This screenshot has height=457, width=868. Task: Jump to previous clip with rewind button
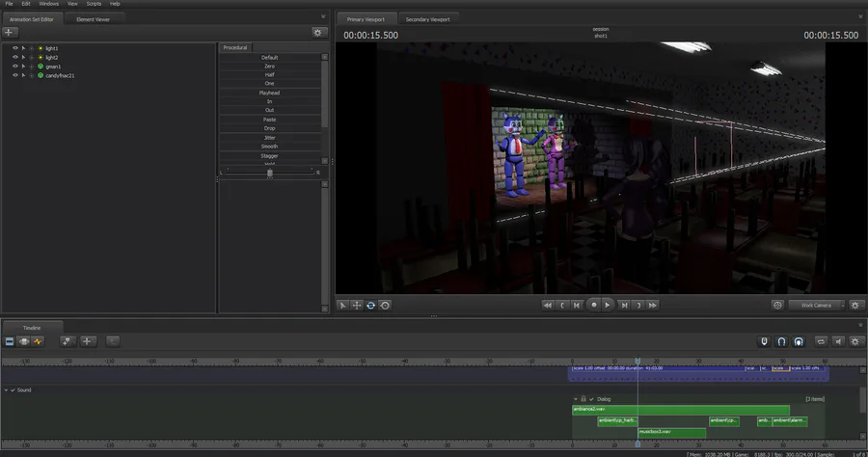click(548, 305)
